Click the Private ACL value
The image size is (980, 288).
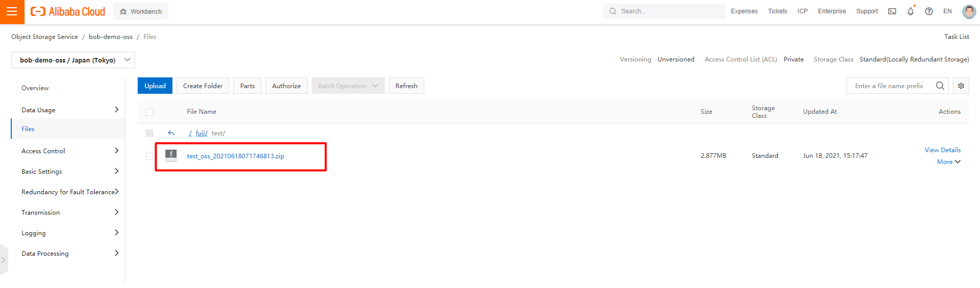click(794, 59)
